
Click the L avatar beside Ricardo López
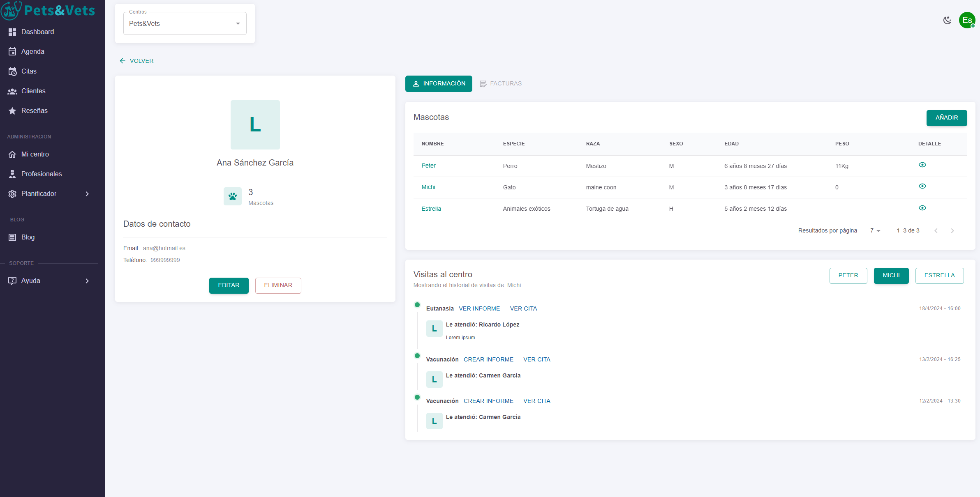click(434, 329)
